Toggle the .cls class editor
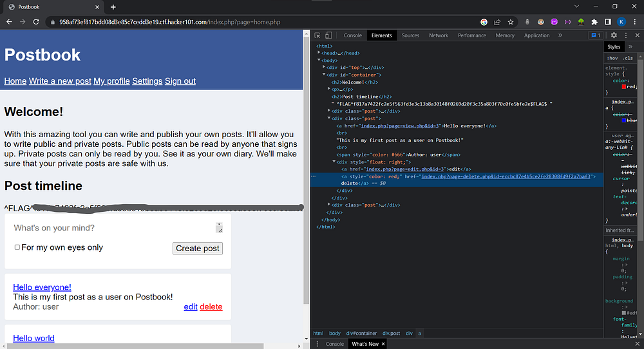 (x=627, y=57)
